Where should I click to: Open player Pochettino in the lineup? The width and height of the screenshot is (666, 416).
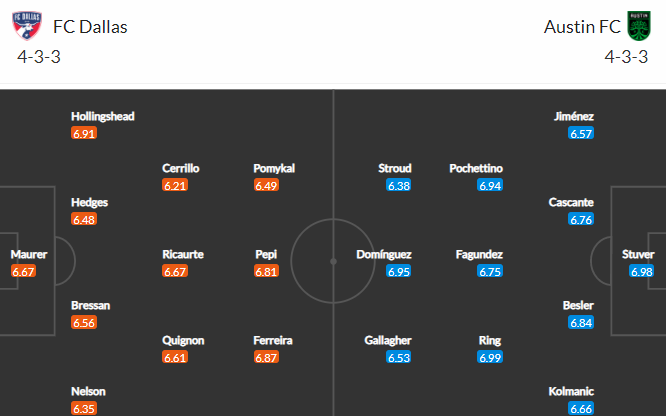(x=476, y=168)
